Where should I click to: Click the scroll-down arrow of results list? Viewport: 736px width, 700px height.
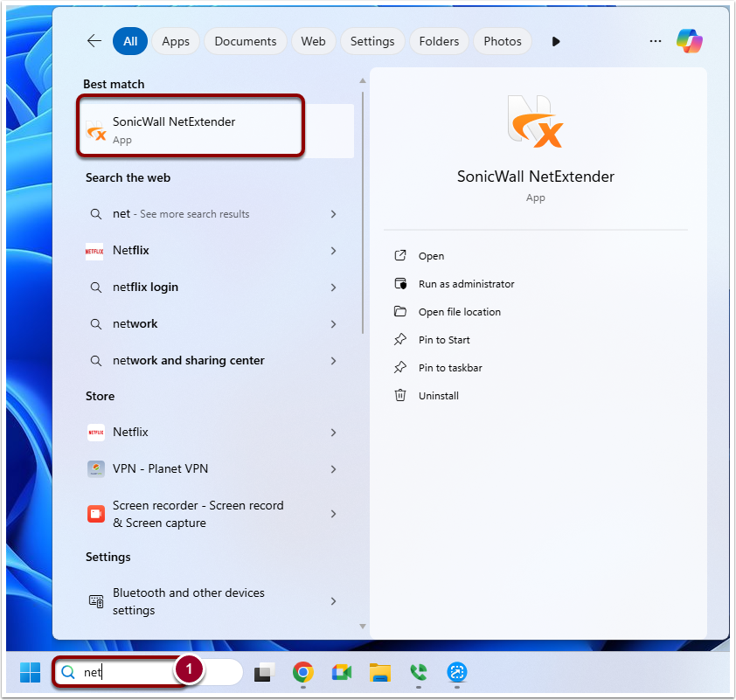click(x=363, y=627)
